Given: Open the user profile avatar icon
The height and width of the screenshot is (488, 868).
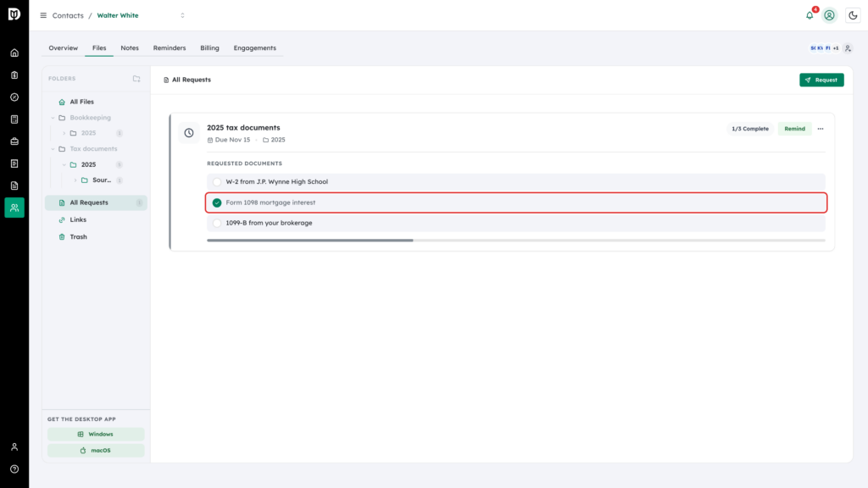Looking at the screenshot, I should pyautogui.click(x=829, y=15).
